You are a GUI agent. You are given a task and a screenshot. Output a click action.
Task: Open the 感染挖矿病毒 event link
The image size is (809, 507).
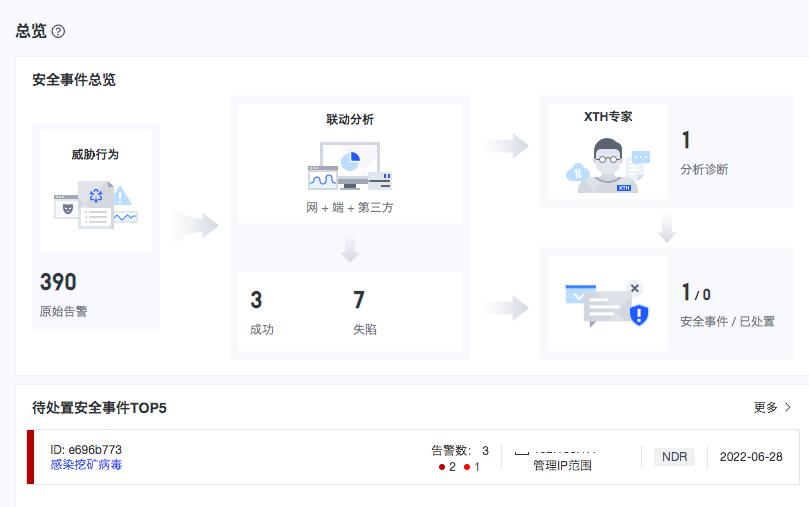point(86,465)
